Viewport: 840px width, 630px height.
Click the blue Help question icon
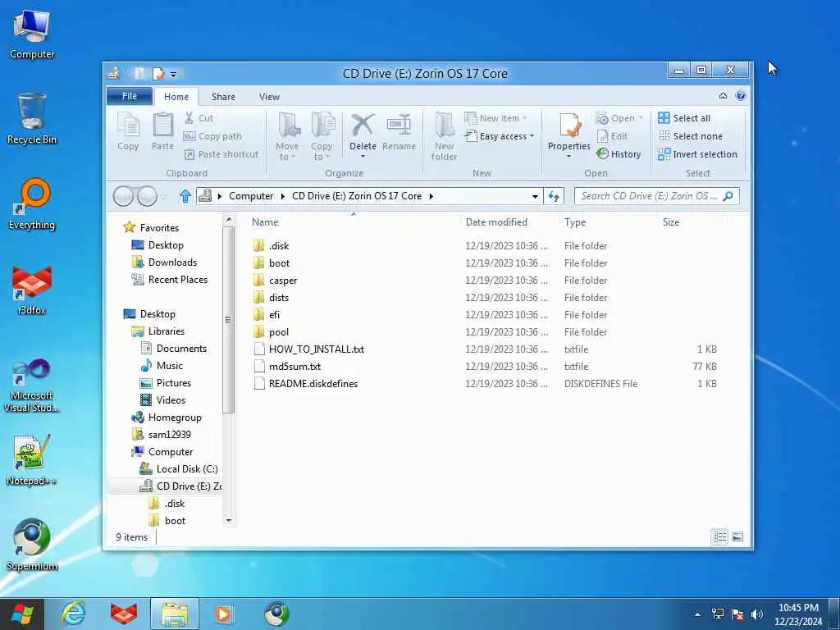(741, 96)
